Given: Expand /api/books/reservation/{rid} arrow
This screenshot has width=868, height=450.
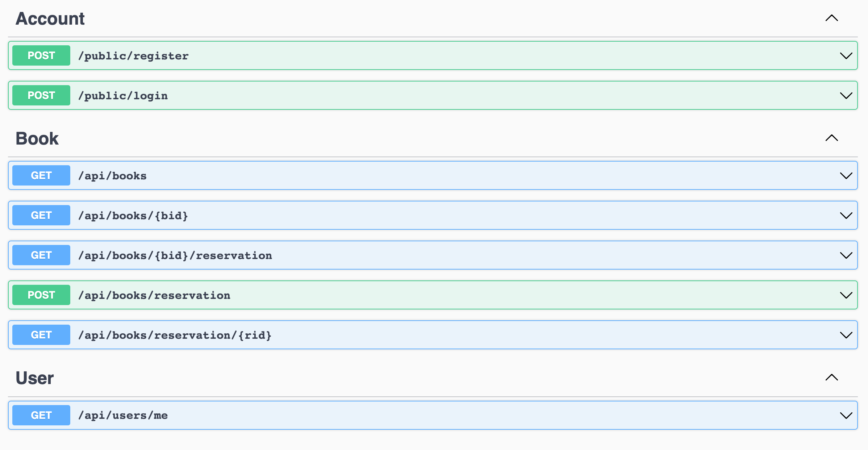Looking at the screenshot, I should [x=846, y=335].
